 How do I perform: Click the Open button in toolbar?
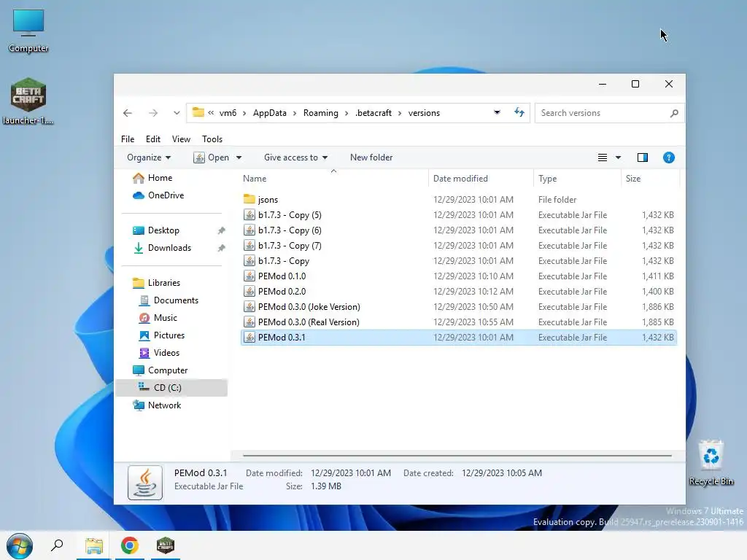tap(212, 157)
